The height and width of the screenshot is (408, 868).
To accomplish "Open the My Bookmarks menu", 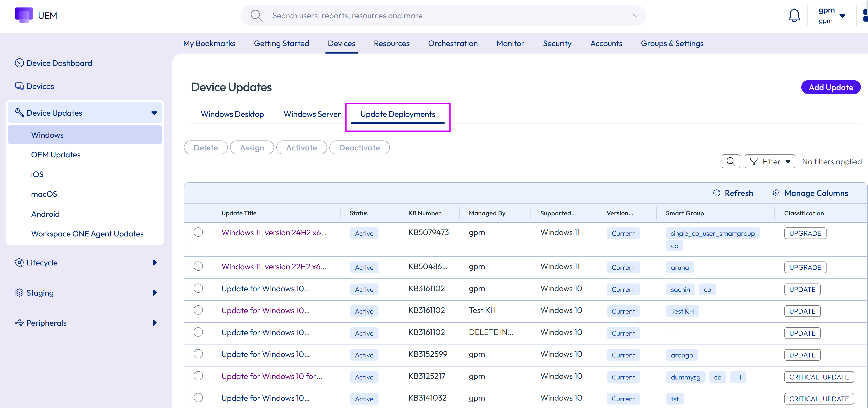I will tap(209, 44).
